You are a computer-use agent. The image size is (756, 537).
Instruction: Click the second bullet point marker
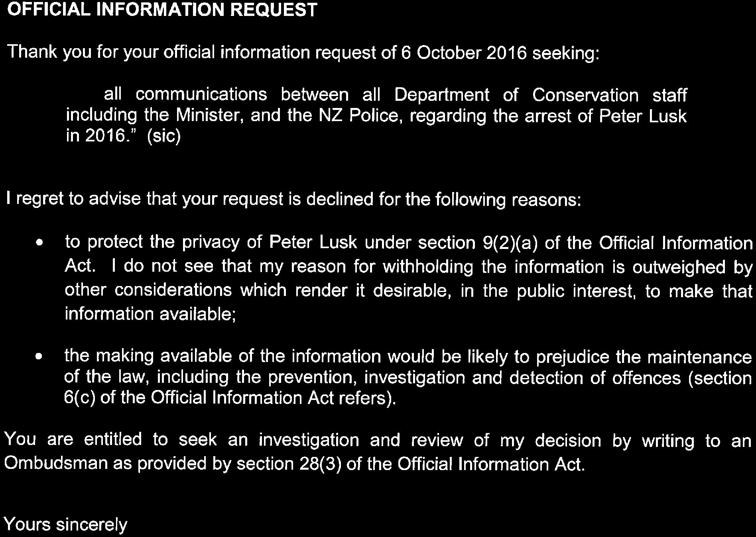coord(37,357)
